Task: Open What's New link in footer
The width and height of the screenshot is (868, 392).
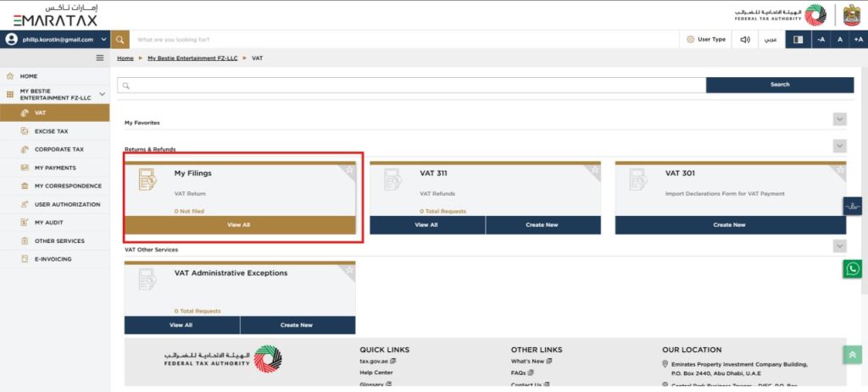Action: [x=531, y=361]
